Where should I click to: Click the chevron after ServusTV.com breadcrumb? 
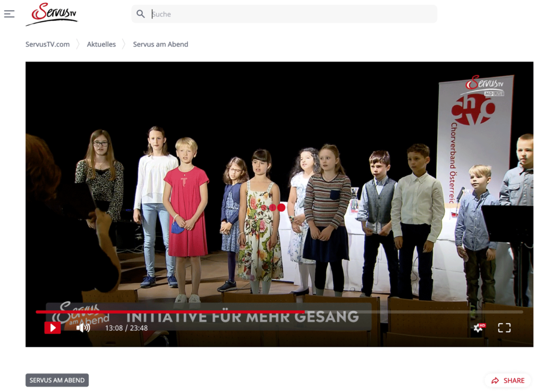pos(79,44)
